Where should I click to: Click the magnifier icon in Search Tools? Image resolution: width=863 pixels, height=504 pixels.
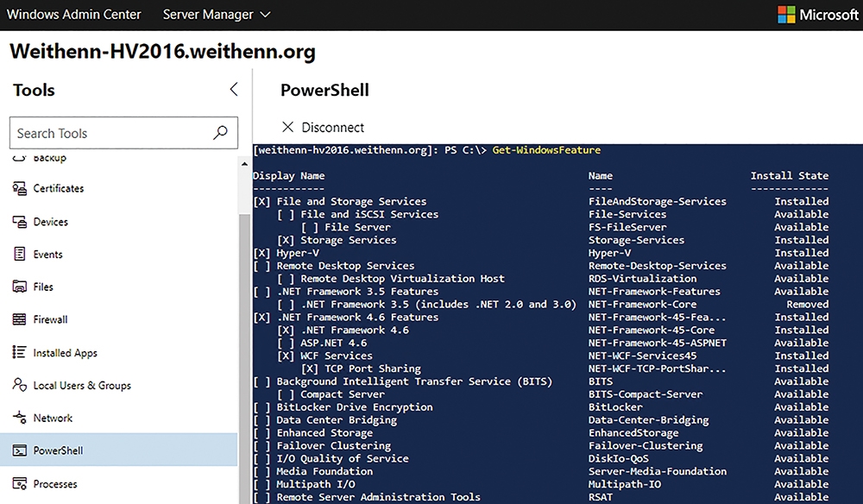[x=220, y=133]
